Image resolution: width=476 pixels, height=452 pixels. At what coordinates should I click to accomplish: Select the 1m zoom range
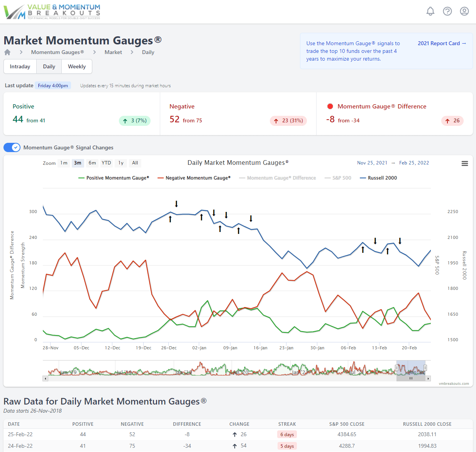[64, 163]
